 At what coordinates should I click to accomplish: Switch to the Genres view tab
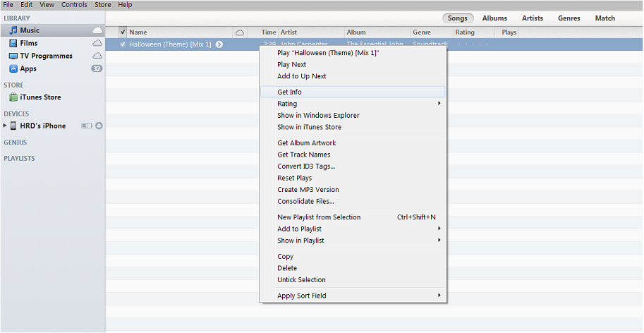(569, 18)
